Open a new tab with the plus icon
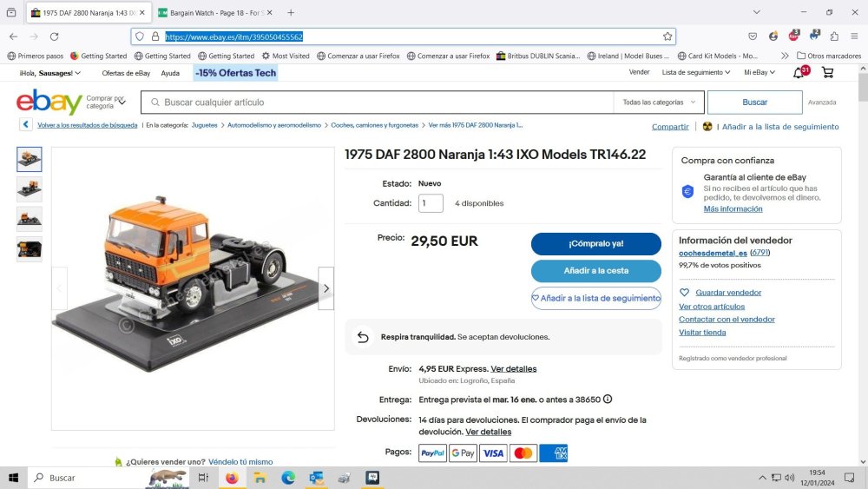868x489 pixels. 291,12
